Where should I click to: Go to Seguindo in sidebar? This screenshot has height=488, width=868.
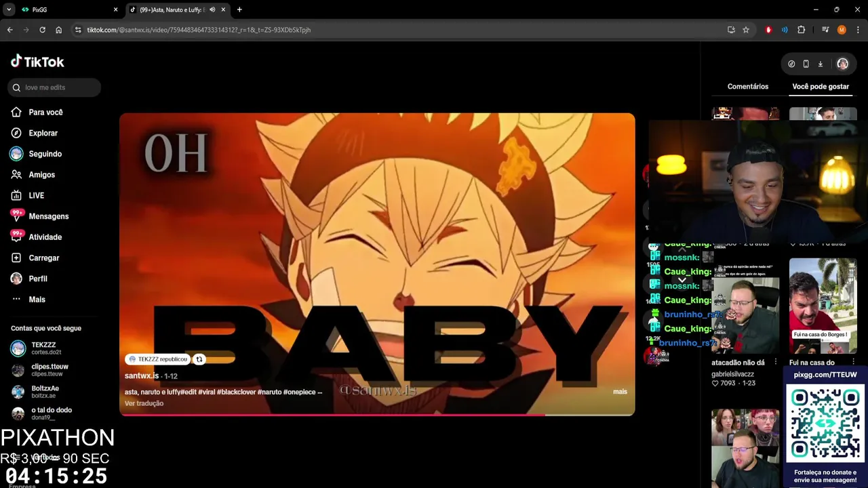[45, 154]
